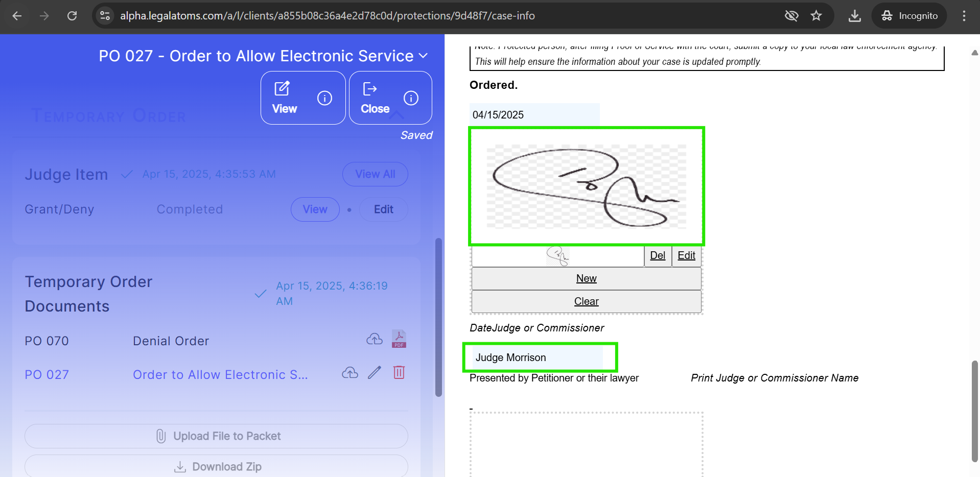Click the date field 04/15/2025
980x477 pixels.
click(x=534, y=115)
